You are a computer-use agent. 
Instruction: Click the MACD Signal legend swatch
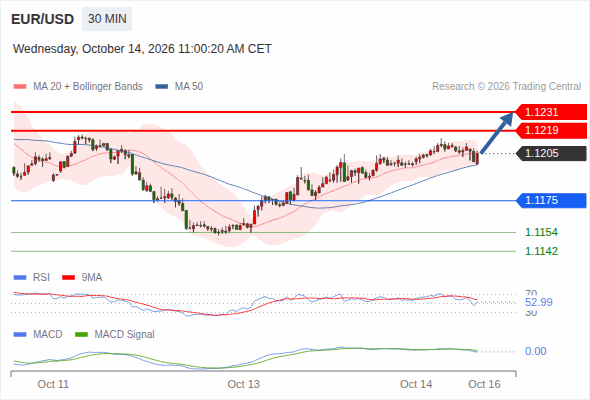coord(81,335)
